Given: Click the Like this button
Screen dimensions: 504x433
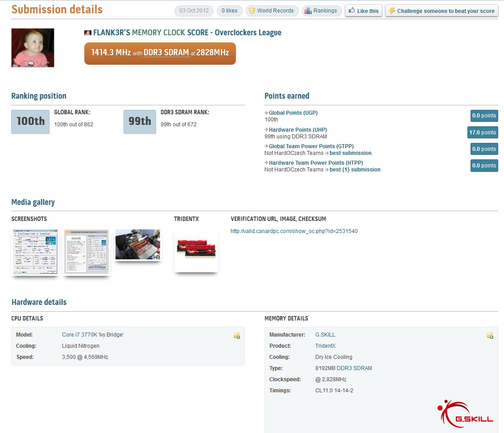Looking at the screenshot, I should tap(364, 11).
